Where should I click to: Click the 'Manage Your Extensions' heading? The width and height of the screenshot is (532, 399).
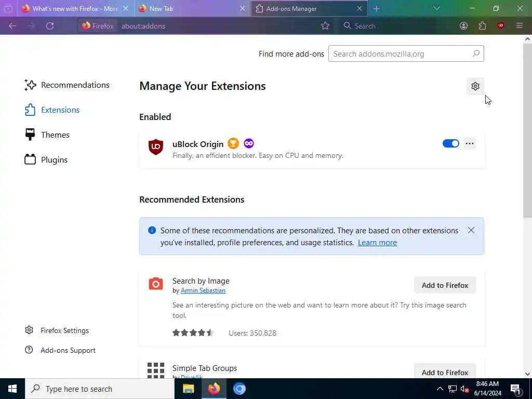point(203,86)
